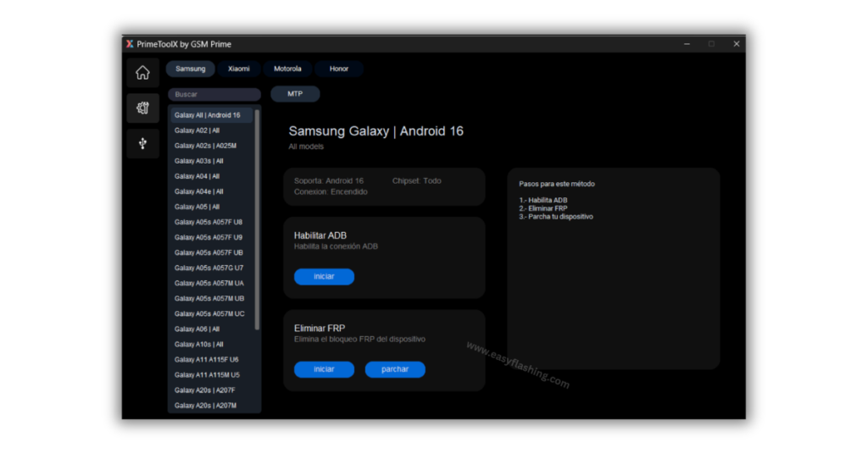
Task: Select Galaxy A06 | All
Action: point(211,329)
